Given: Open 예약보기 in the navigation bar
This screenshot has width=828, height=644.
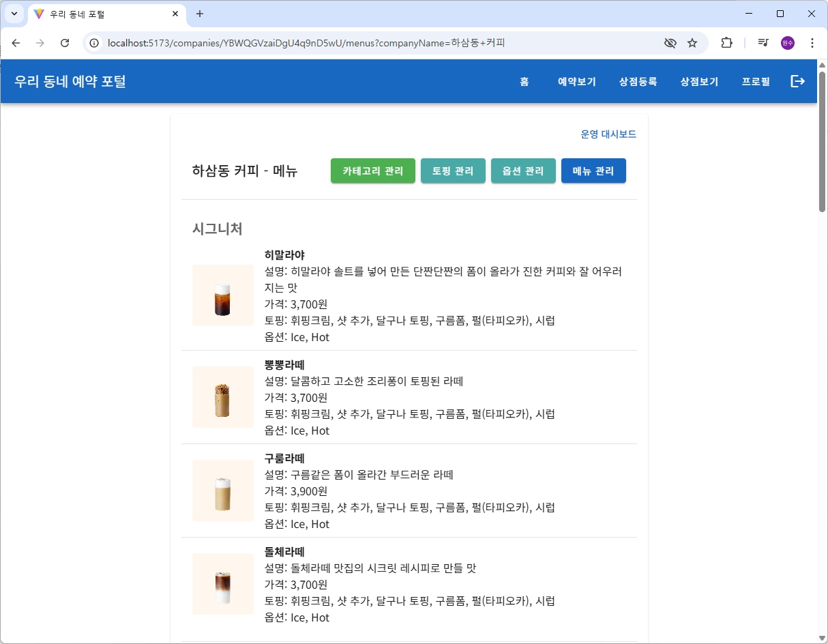Looking at the screenshot, I should [x=577, y=81].
